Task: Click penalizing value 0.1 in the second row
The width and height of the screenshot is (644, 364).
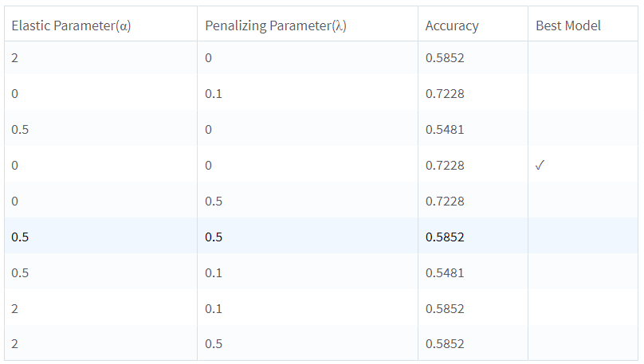Action: [x=214, y=94]
